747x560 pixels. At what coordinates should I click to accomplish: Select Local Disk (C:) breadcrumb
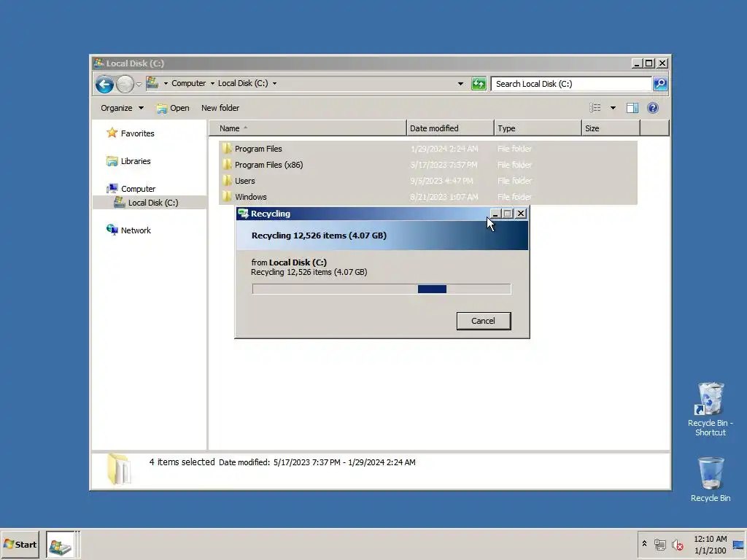pos(243,83)
